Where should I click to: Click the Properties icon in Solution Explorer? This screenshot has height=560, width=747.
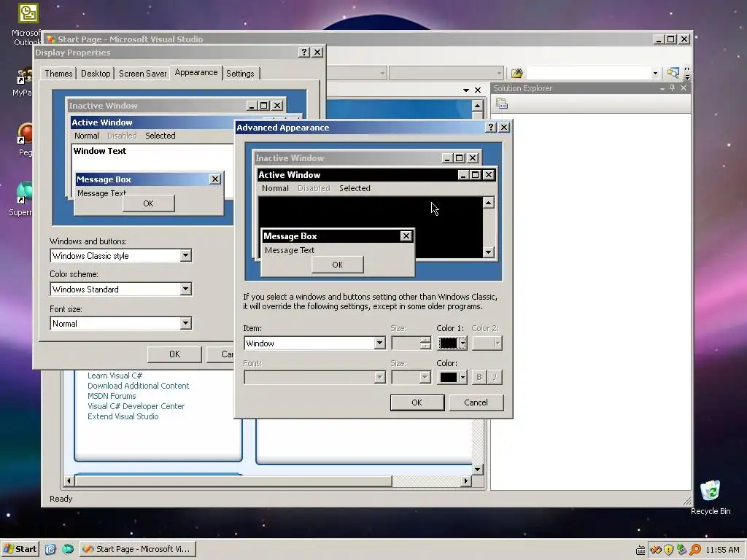[502, 104]
